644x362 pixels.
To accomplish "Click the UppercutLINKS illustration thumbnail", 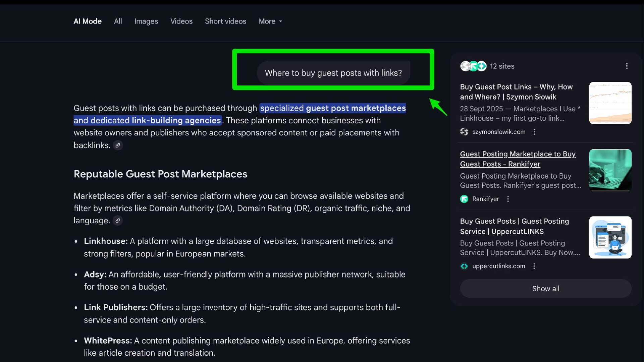I will click(610, 237).
